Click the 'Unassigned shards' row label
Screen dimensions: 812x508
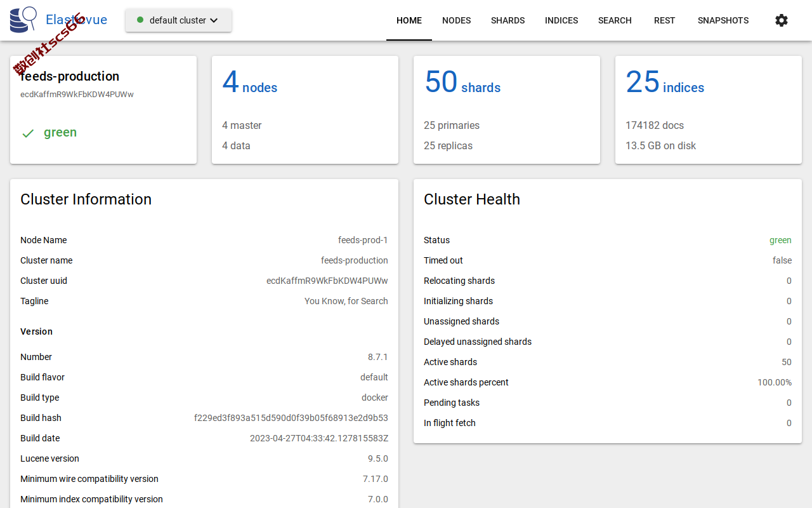tap(461, 321)
